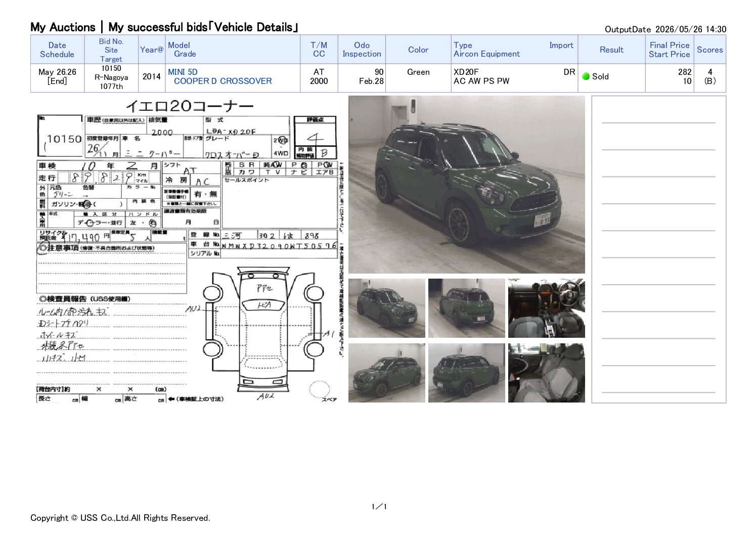Click the Date Schedule column header

[x=57, y=50]
